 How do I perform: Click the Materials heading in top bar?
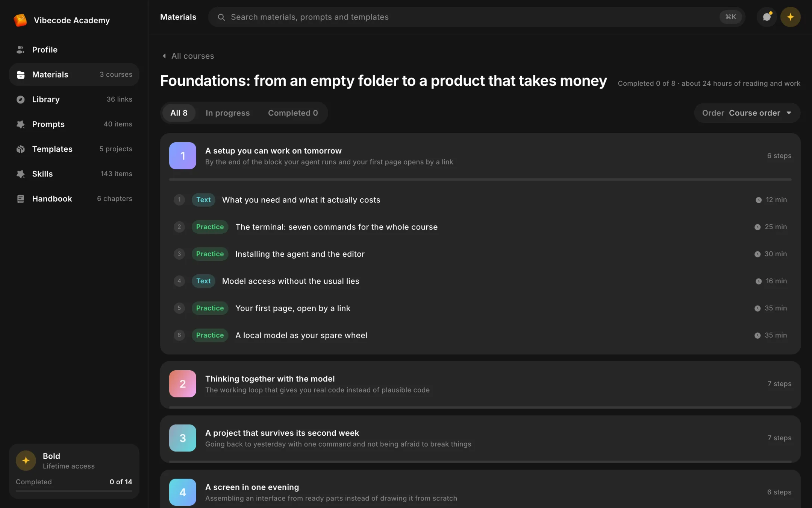point(178,17)
